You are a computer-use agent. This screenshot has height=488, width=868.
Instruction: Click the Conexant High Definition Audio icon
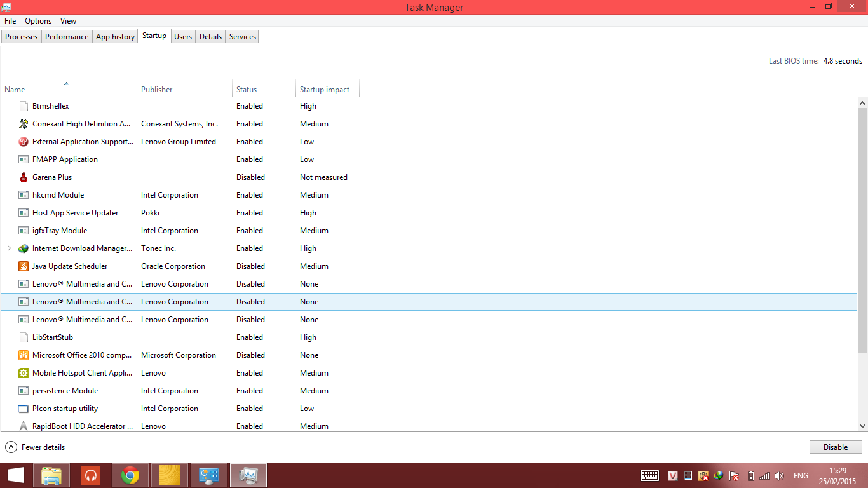tap(24, 124)
